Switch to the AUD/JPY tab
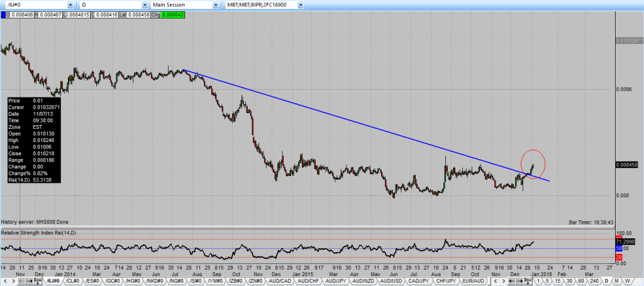This screenshot has height=286, width=644. coord(336,281)
